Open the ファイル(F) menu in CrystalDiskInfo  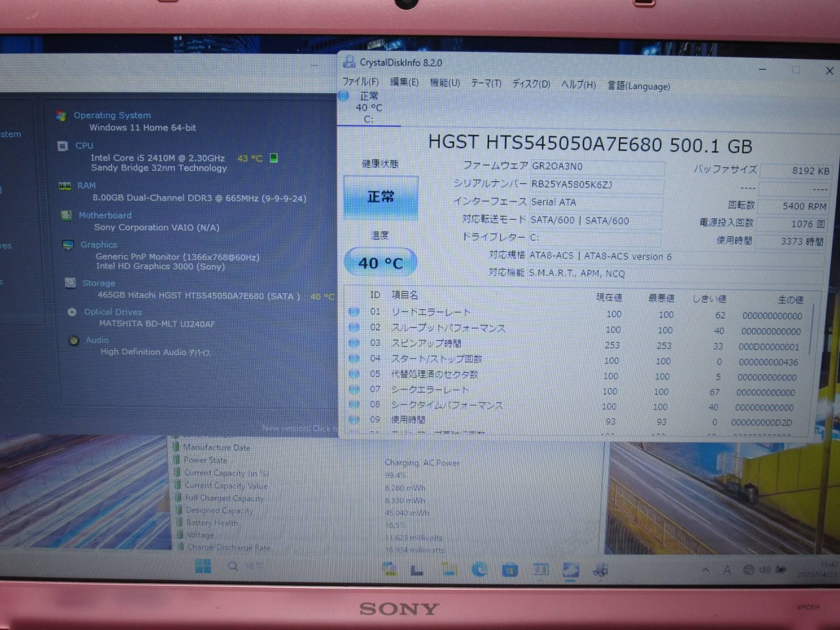(x=360, y=82)
